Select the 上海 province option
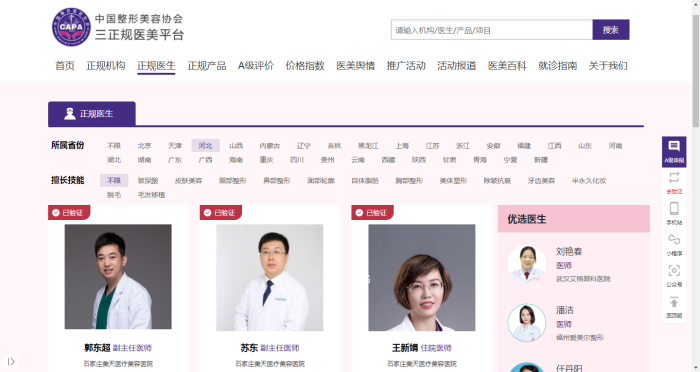The width and height of the screenshot is (700, 372). (402, 146)
